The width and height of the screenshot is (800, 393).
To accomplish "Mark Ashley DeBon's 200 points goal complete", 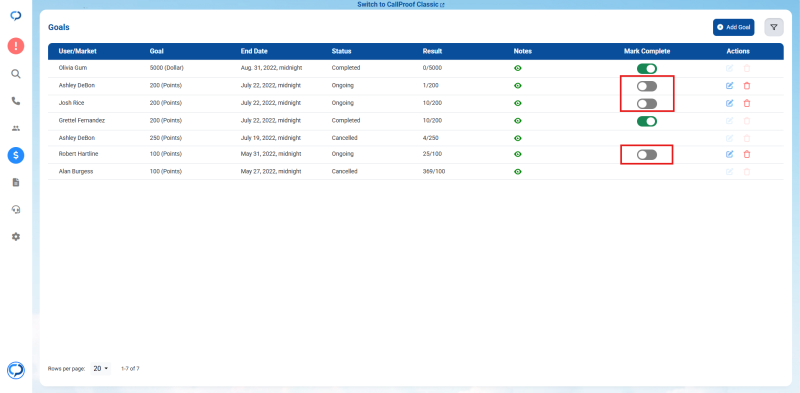I will (646, 86).
